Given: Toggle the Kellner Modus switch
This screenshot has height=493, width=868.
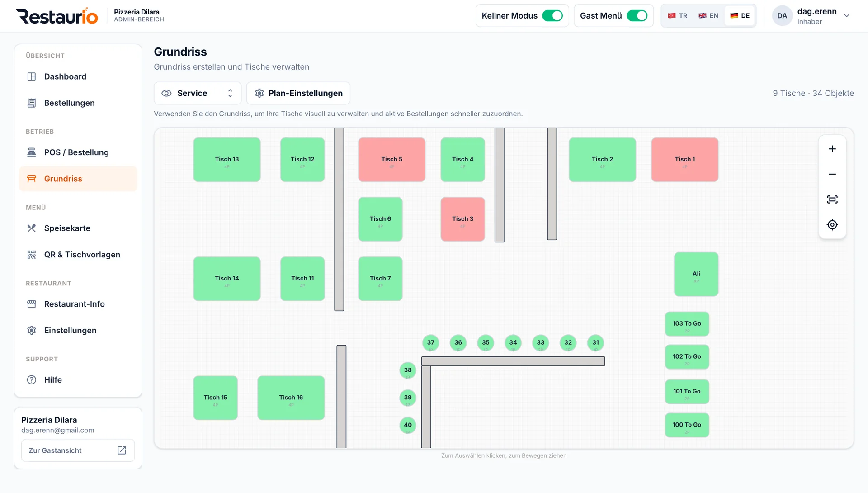Looking at the screenshot, I should click(552, 16).
